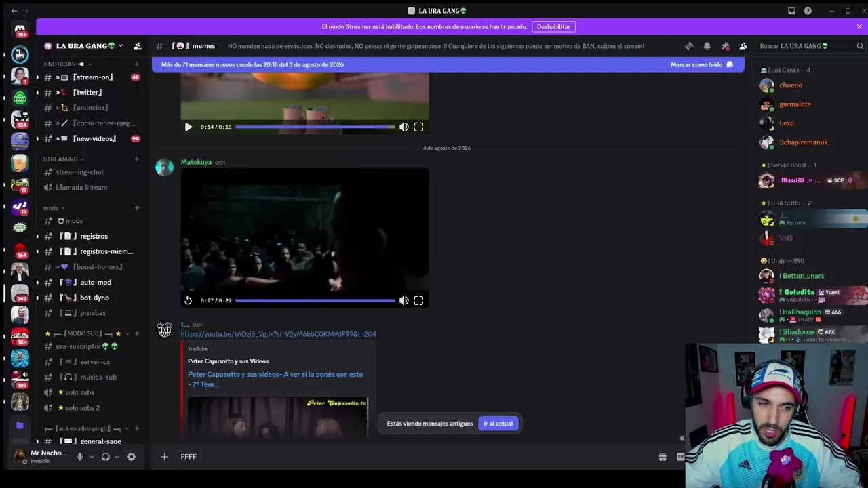Add channel to STREAMING category
Screen dimensions: 868x488
point(137,159)
